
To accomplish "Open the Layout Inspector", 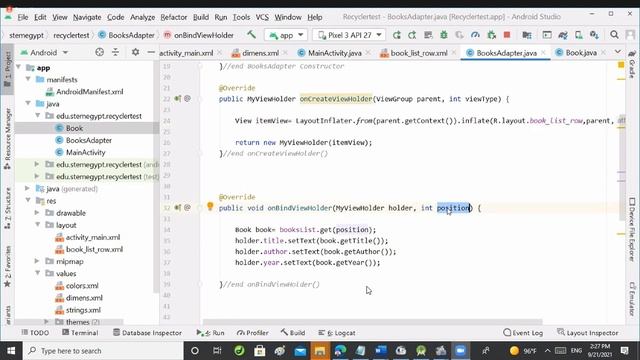I will (x=588, y=333).
